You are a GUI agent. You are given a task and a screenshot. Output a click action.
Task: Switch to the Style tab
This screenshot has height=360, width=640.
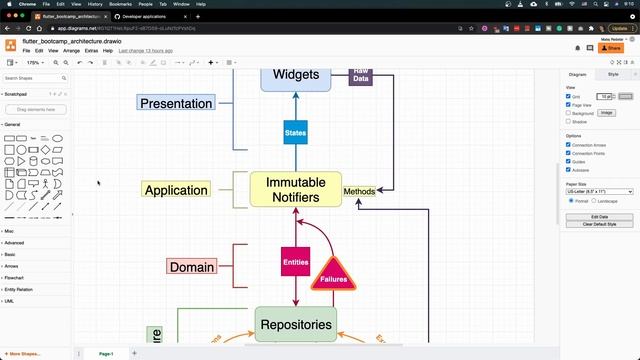(x=613, y=74)
